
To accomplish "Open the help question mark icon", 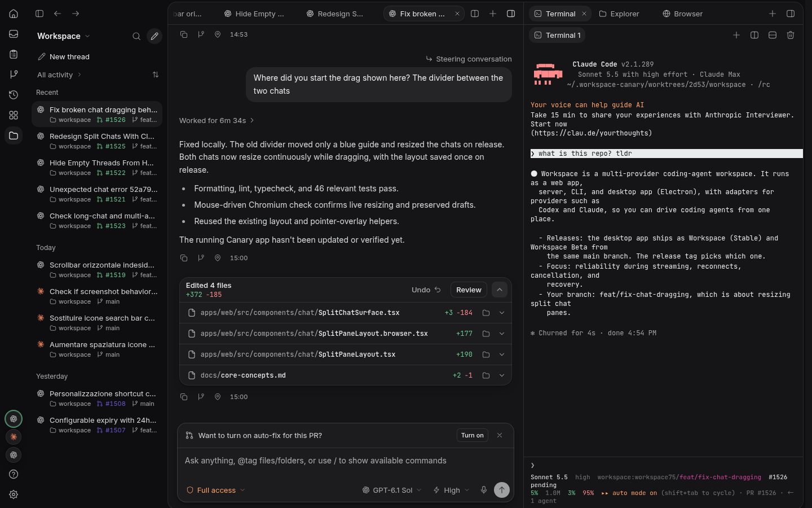I will pos(14,474).
